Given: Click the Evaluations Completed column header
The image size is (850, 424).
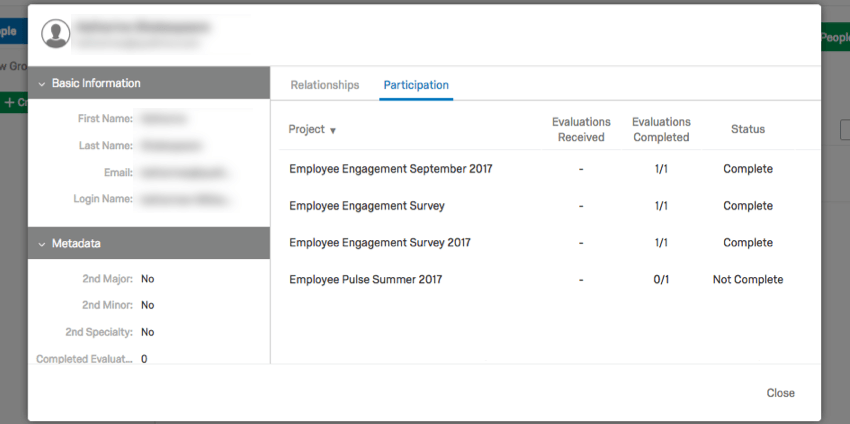Looking at the screenshot, I should [661, 130].
